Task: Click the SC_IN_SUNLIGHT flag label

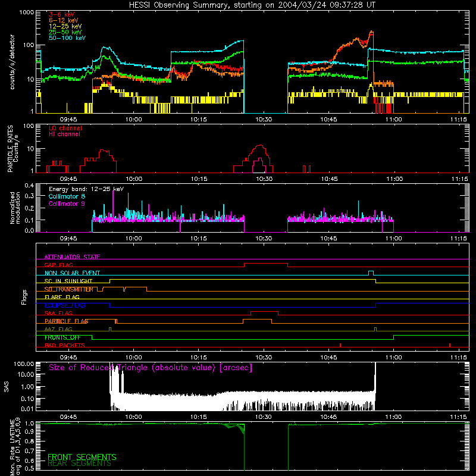Action: (68, 281)
